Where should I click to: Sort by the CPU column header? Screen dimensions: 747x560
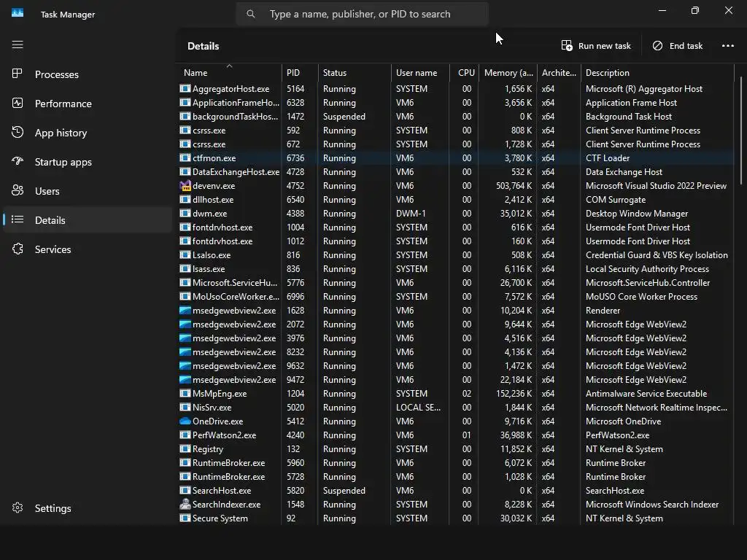[465, 72]
